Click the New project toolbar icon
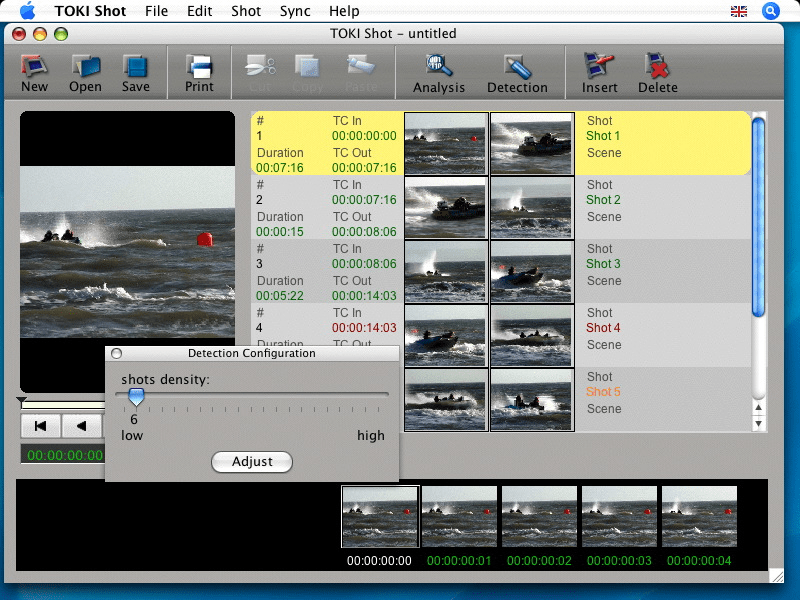Viewport: 800px width, 600px height. 34,68
